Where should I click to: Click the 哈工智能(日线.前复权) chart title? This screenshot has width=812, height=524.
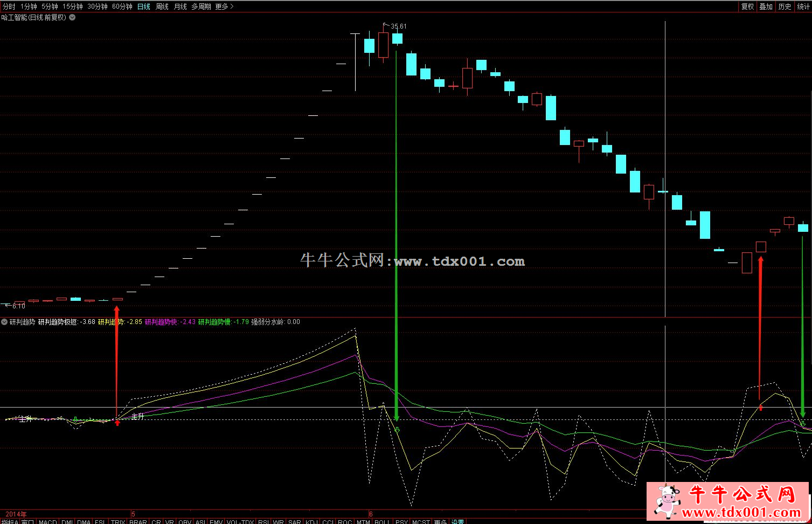34,17
